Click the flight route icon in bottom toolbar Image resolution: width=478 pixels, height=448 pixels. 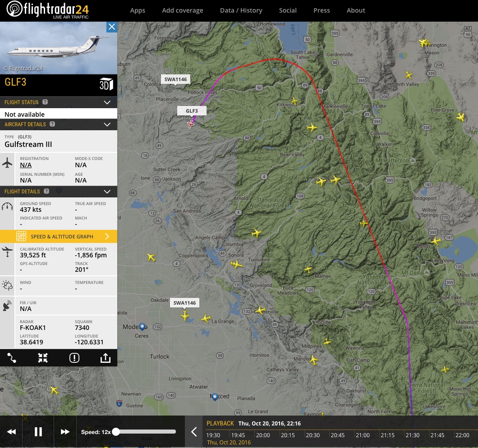tap(12, 358)
